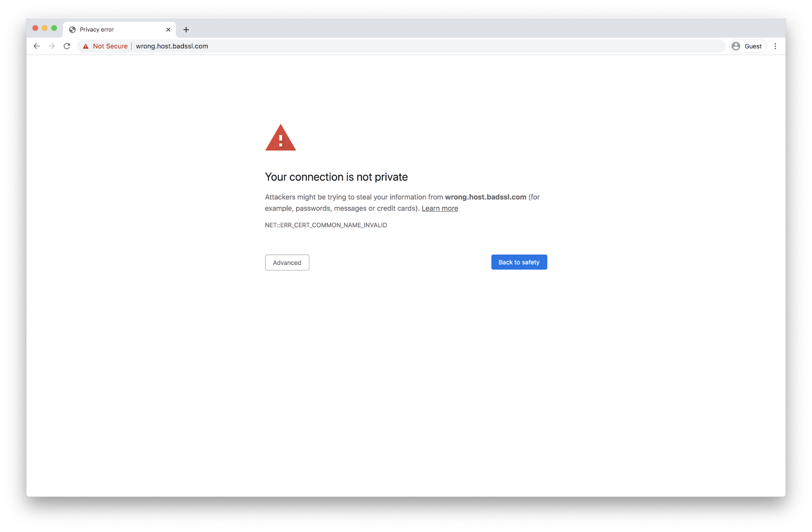Click the Back to safety button
This screenshot has height=532, width=812.
[518, 262]
